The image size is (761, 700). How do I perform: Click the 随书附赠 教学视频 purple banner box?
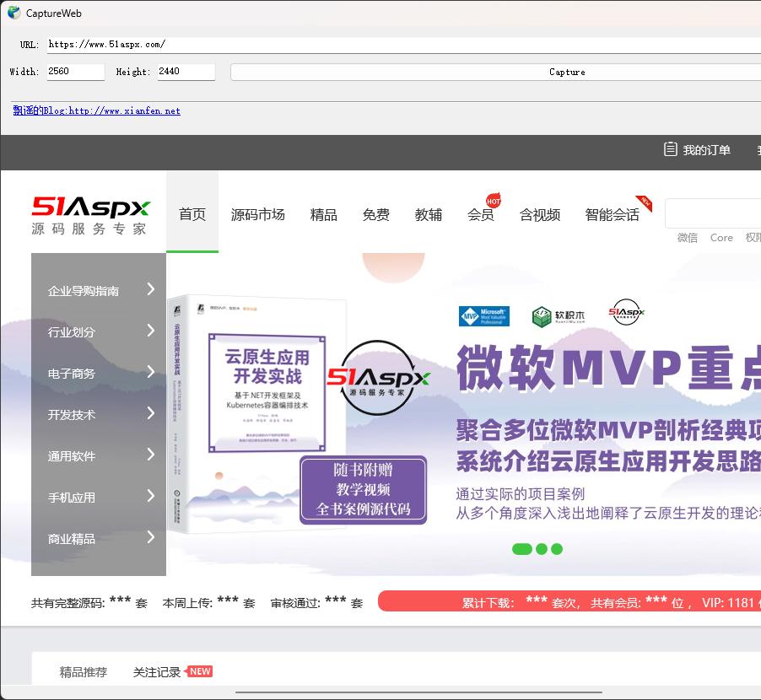363,490
